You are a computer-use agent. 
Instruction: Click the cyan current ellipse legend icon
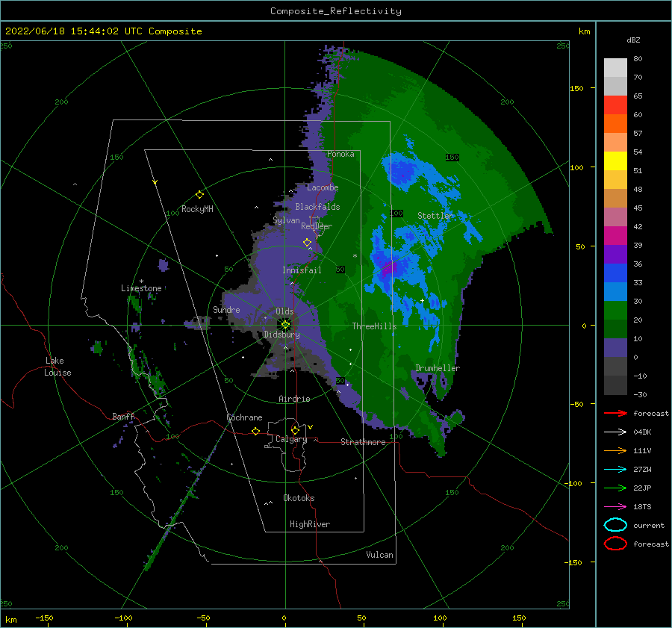click(615, 525)
